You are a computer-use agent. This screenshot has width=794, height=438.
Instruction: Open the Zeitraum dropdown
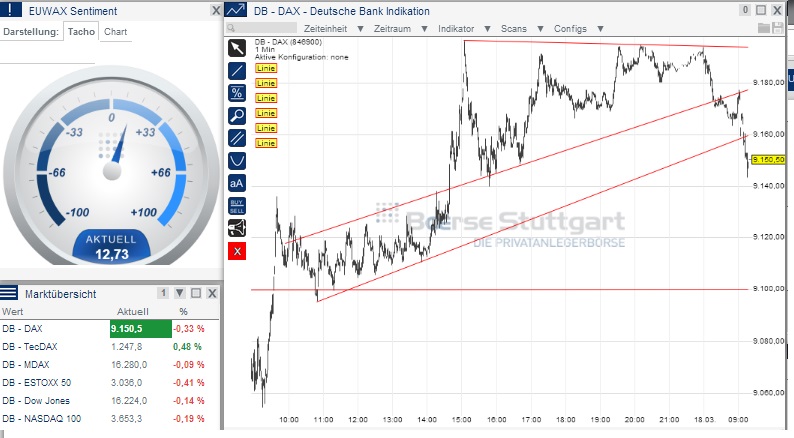pos(401,29)
